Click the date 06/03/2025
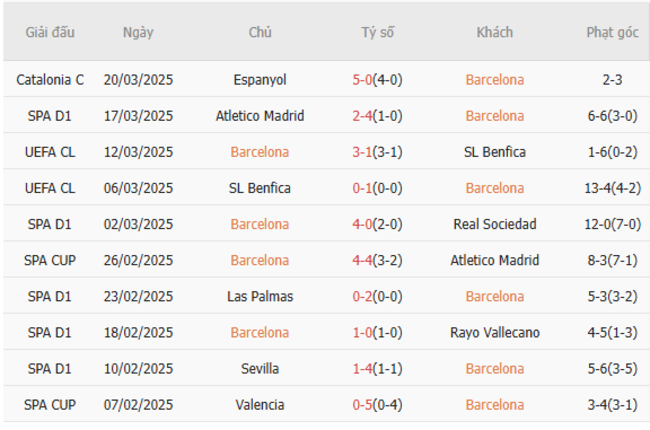Screen dimensions: 650x430 (x=138, y=188)
